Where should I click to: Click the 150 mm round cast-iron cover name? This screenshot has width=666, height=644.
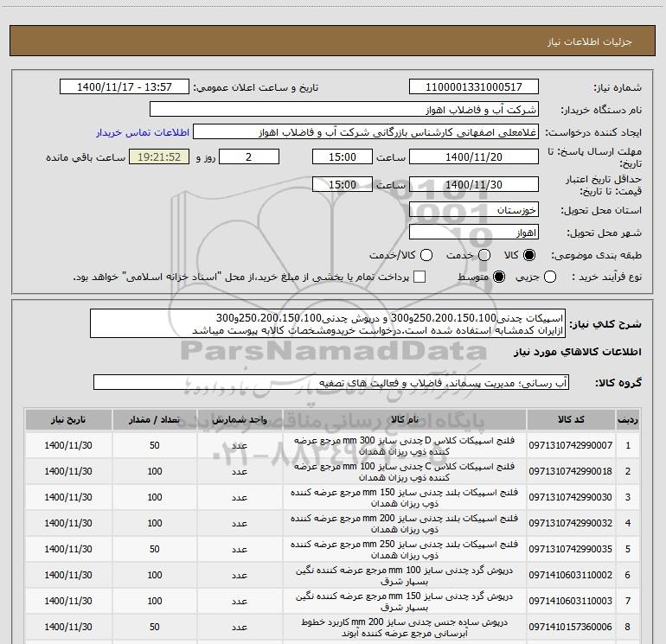coord(405,601)
